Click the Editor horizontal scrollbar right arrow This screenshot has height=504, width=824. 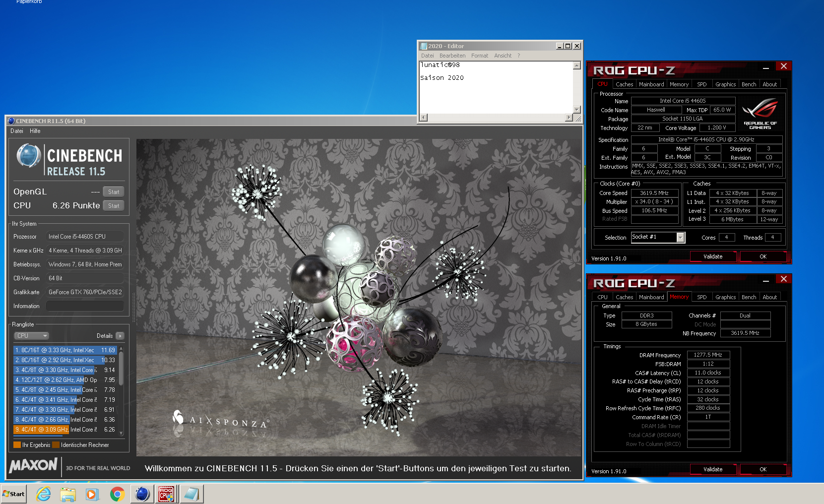point(569,118)
